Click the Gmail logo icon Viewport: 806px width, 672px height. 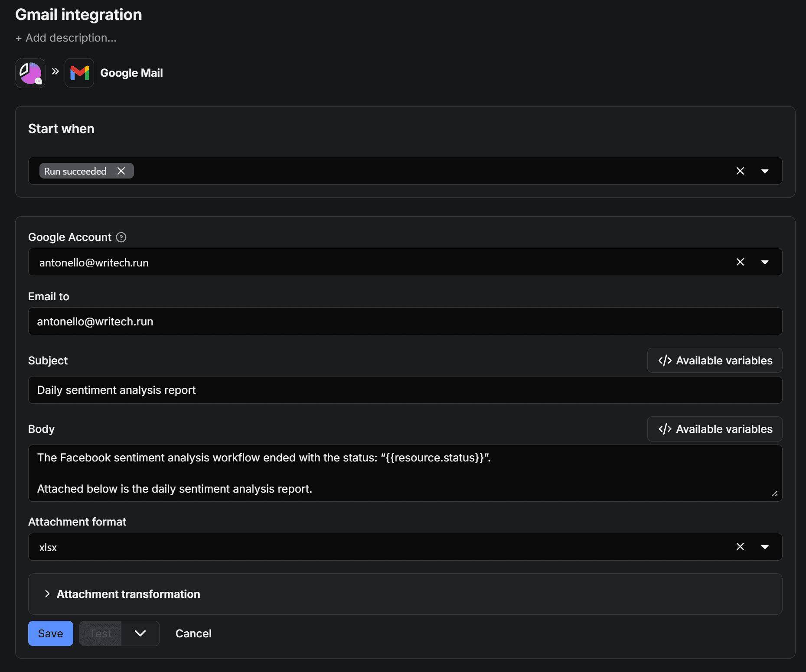point(79,73)
